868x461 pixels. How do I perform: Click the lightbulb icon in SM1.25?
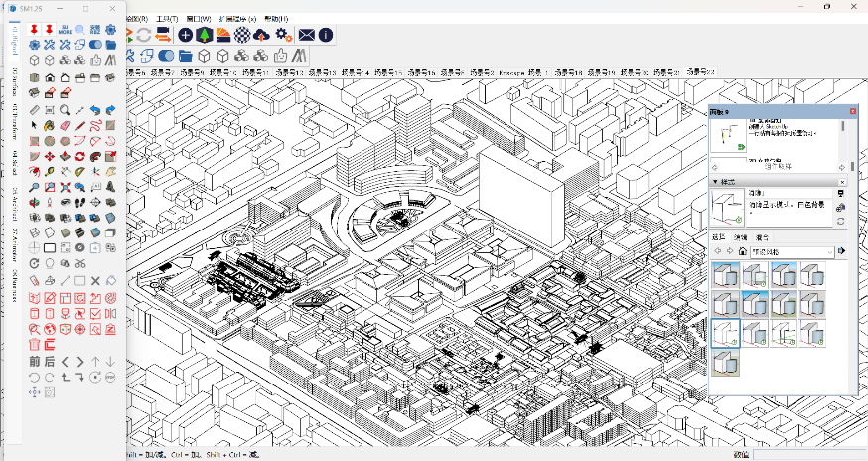coord(50,263)
